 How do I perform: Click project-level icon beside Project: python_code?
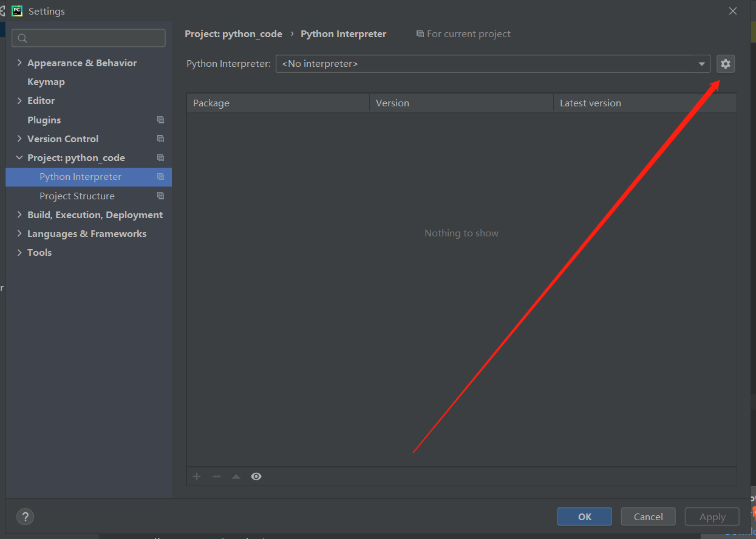pyautogui.click(x=160, y=157)
